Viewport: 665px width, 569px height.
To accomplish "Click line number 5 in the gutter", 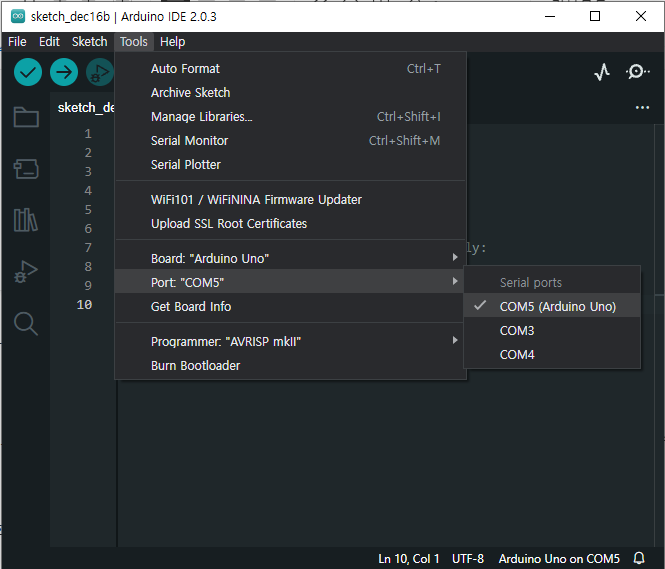I will pyautogui.click(x=88, y=209).
